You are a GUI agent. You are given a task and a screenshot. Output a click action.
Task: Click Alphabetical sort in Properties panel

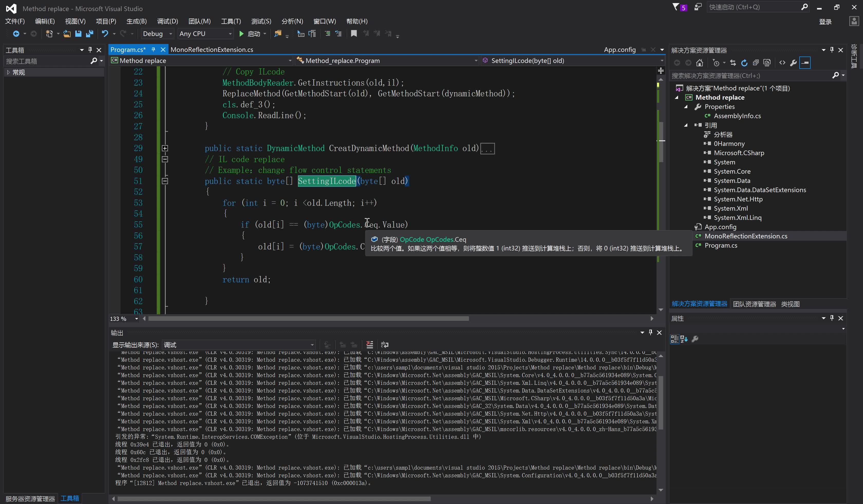[x=684, y=339]
